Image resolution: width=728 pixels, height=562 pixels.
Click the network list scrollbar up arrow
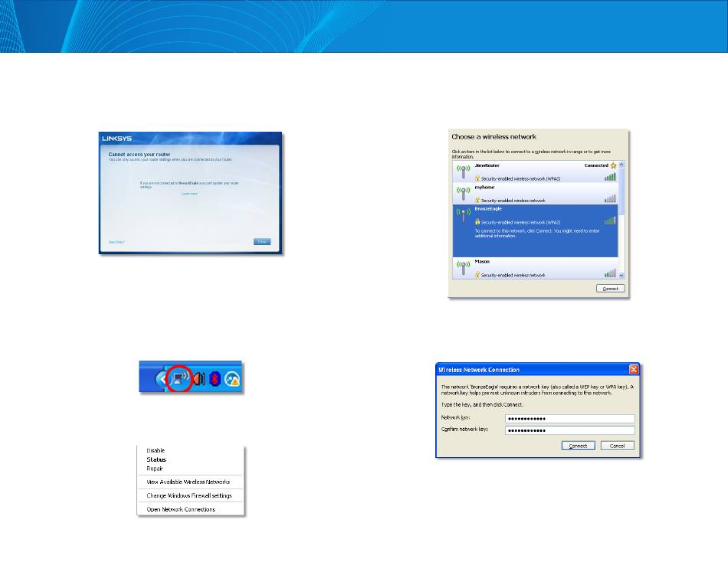pos(621,165)
